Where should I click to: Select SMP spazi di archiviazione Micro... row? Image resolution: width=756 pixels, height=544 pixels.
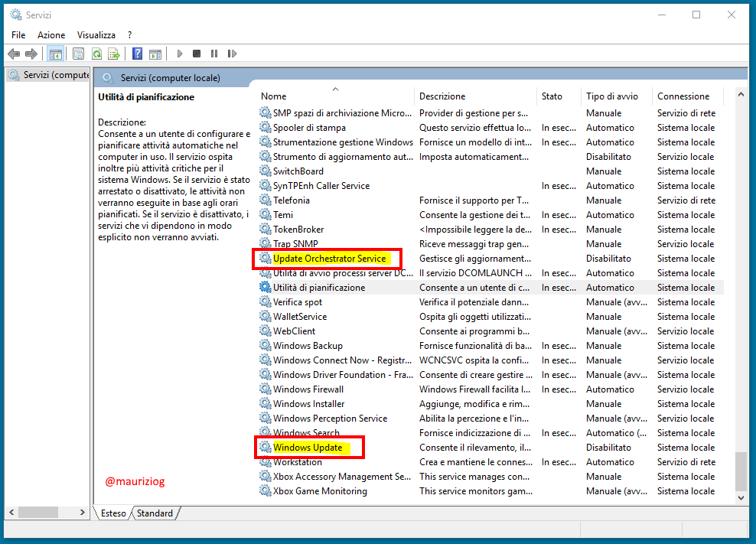pyautogui.click(x=490, y=112)
